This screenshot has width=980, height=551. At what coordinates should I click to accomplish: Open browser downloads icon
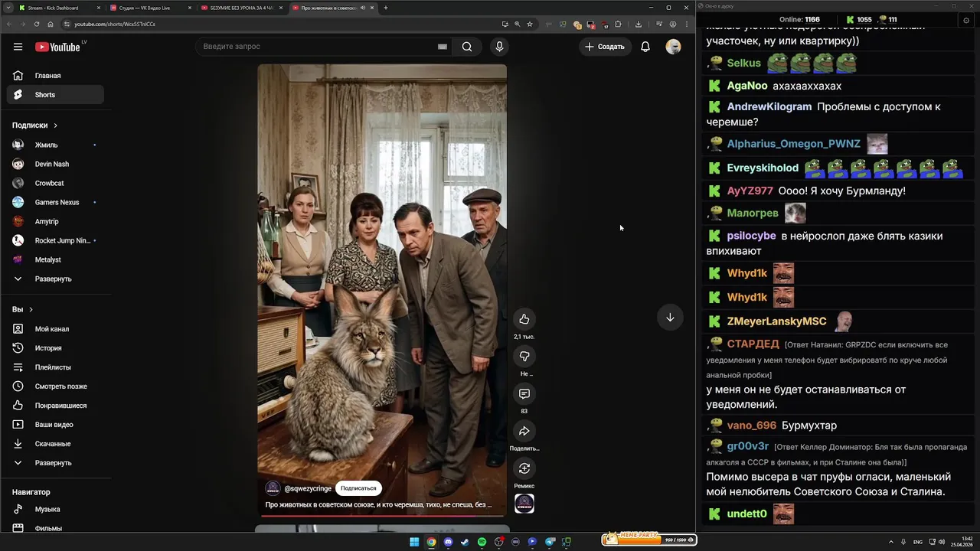point(639,24)
